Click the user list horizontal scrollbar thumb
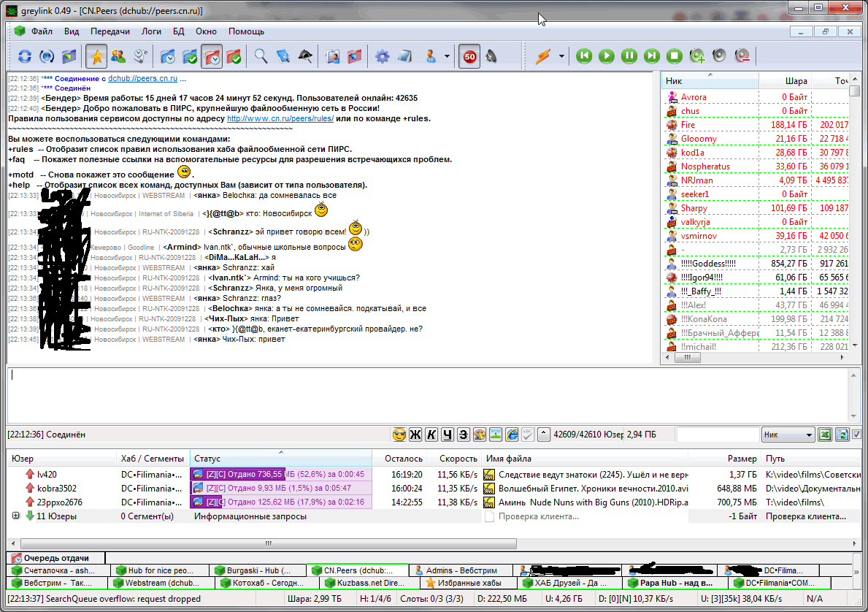This screenshot has width=868, height=612. [687, 358]
